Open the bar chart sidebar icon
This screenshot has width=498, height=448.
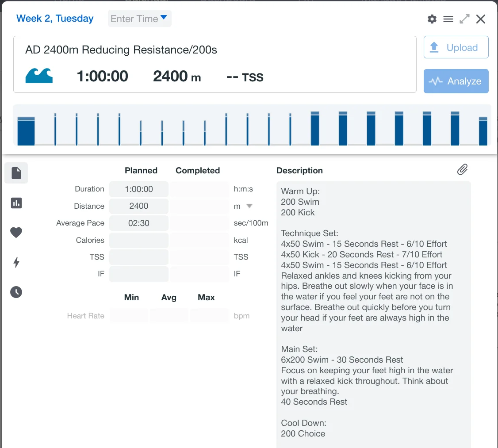coord(16,203)
